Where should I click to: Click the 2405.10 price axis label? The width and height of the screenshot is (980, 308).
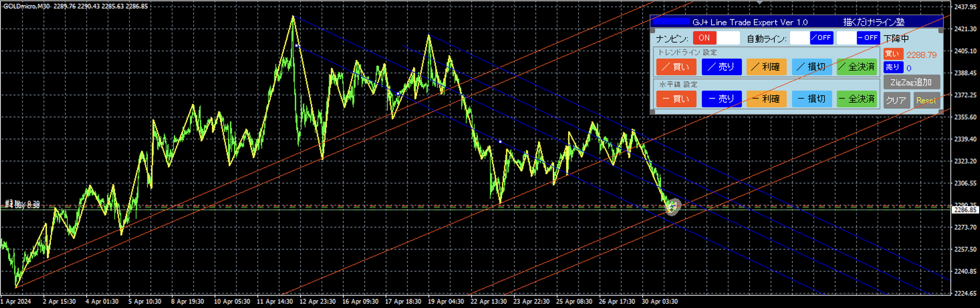click(965, 51)
